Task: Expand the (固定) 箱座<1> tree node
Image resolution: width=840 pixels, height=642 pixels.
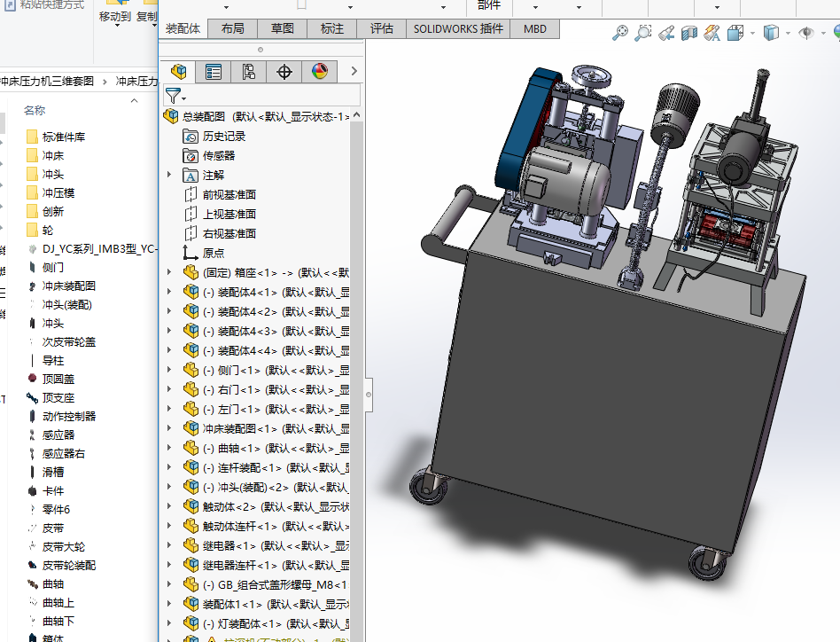Action: coord(169,272)
